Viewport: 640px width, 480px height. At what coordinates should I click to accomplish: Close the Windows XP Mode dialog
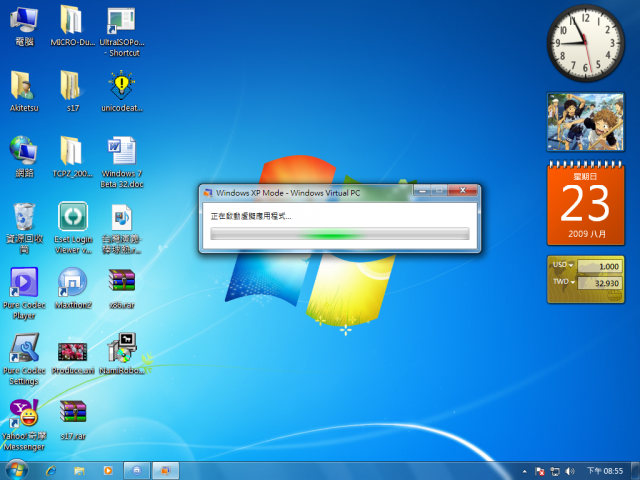pos(462,190)
